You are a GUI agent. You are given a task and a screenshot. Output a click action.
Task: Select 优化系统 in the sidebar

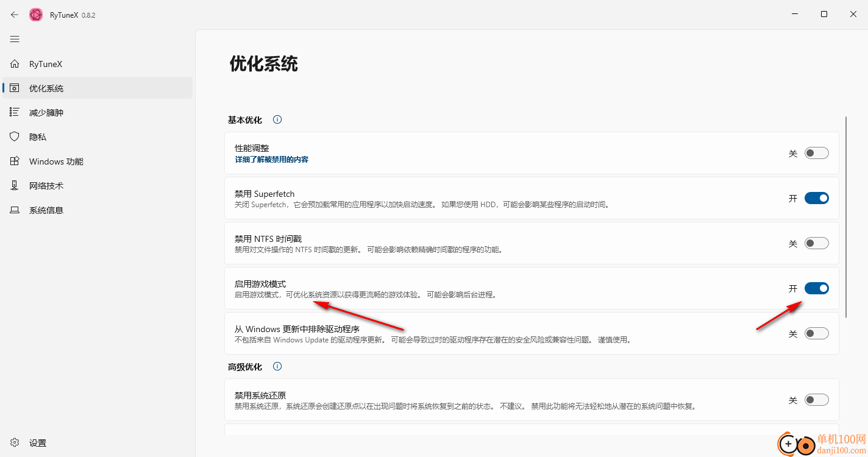pyautogui.click(x=98, y=88)
